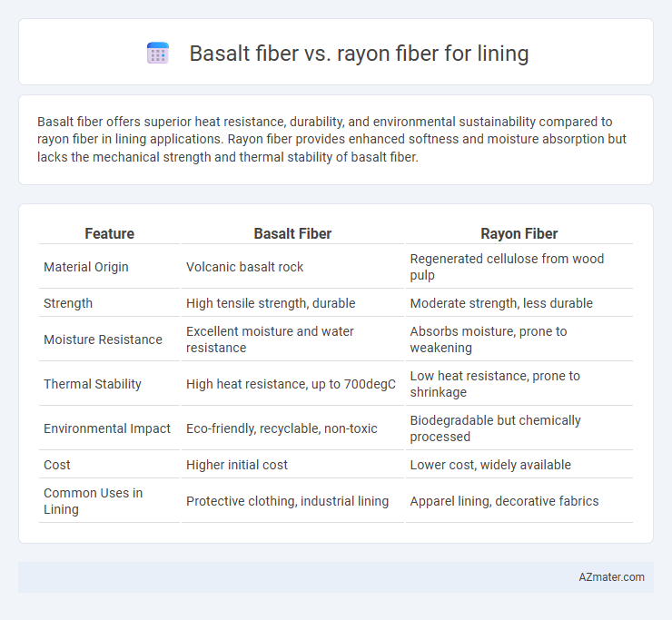Open the AZmater.com footer link

tap(611, 577)
